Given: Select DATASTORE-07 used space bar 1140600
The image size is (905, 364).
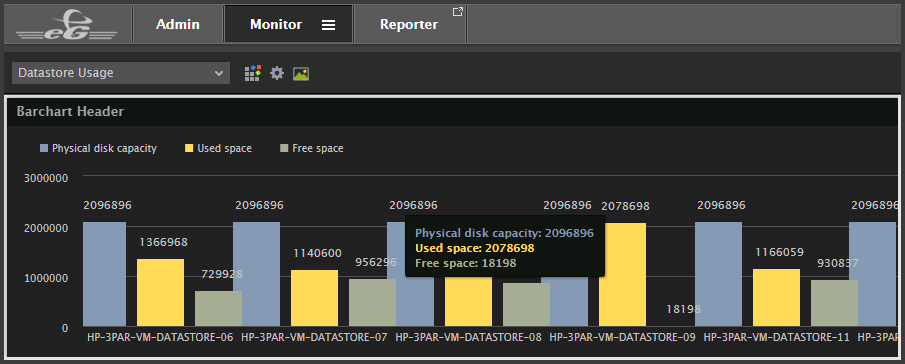Looking at the screenshot, I should click(x=315, y=298).
